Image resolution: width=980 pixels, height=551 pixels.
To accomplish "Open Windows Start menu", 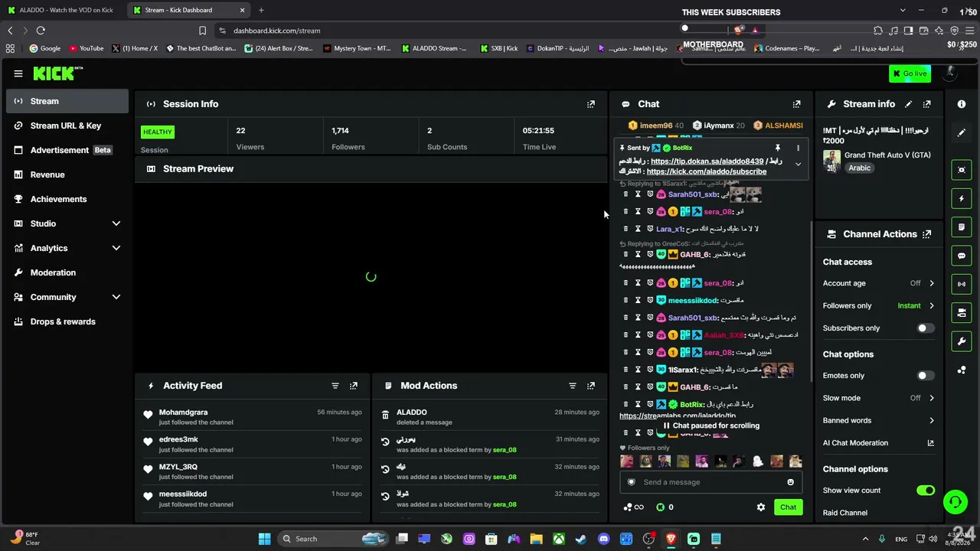I will pyautogui.click(x=264, y=539).
